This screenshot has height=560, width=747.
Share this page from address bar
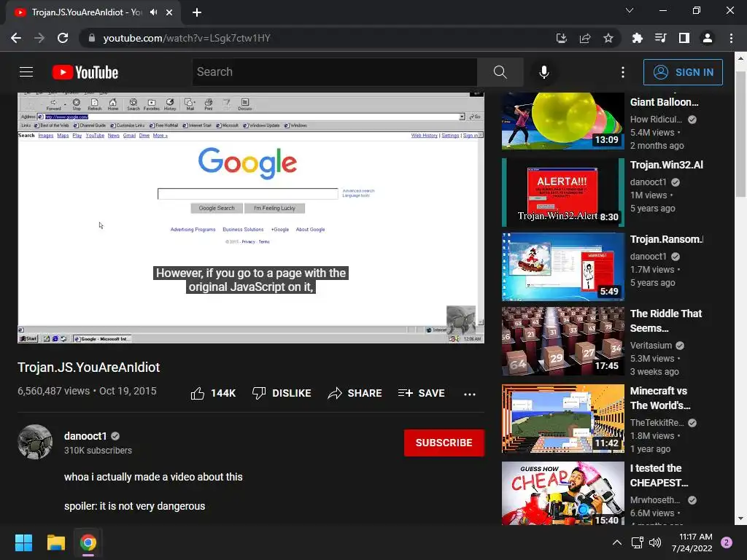585,38
